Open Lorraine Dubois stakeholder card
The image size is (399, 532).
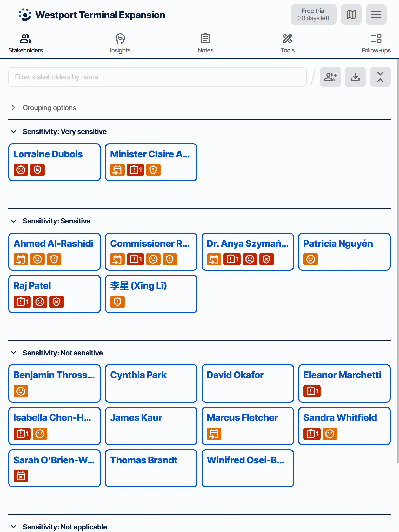pyautogui.click(x=55, y=162)
